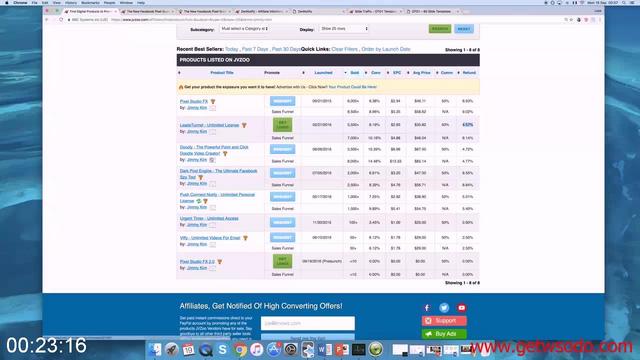640x360 pixels.
Task: Sort table by Product Title column
Action: coord(222,73)
